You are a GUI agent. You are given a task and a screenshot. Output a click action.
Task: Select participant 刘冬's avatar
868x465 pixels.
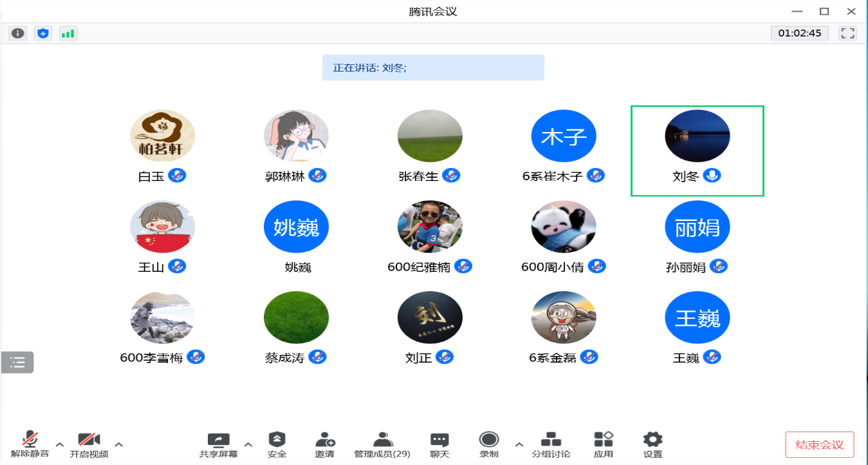pyautogui.click(x=697, y=136)
